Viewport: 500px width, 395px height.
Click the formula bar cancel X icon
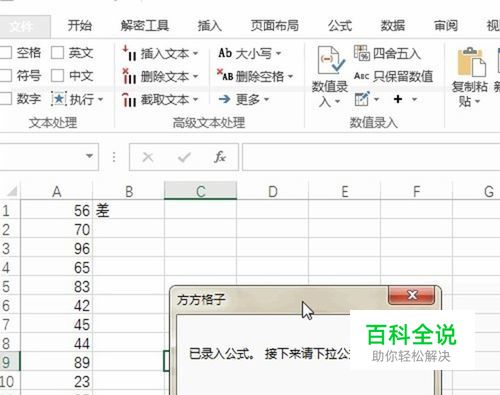[148, 157]
